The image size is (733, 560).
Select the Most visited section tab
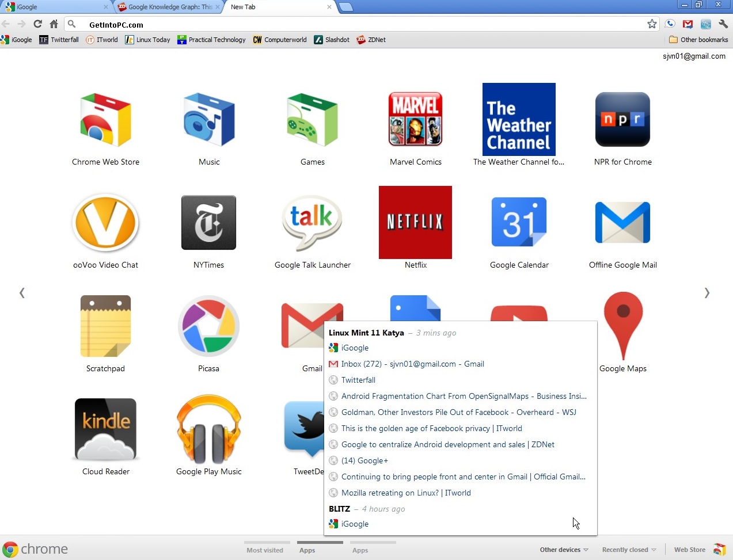click(265, 550)
